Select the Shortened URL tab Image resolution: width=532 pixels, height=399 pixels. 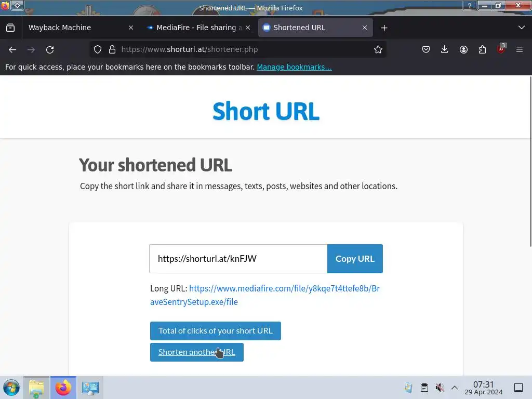coord(315,28)
